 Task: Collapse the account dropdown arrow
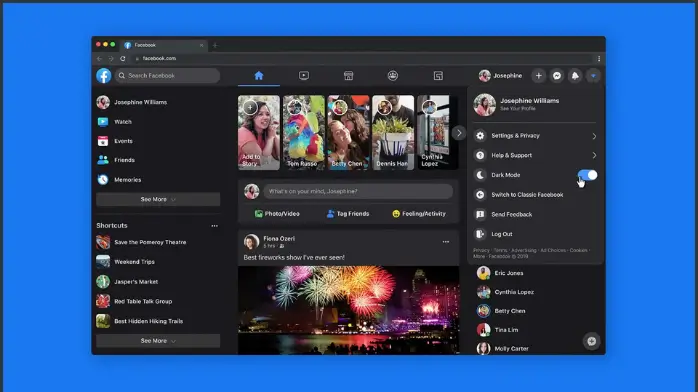(593, 76)
